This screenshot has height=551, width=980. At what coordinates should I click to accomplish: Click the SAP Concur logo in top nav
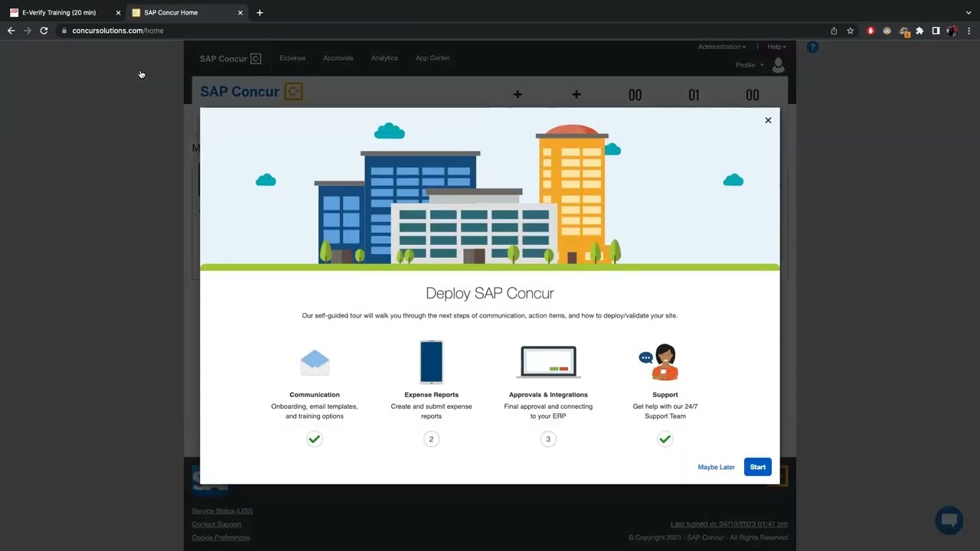click(230, 59)
